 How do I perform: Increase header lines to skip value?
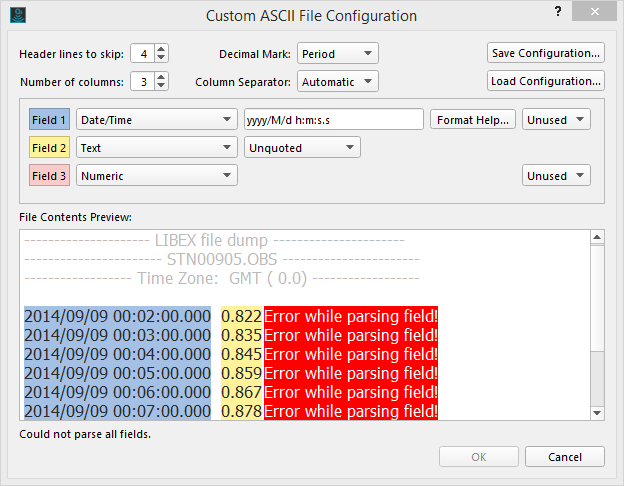tap(162, 48)
